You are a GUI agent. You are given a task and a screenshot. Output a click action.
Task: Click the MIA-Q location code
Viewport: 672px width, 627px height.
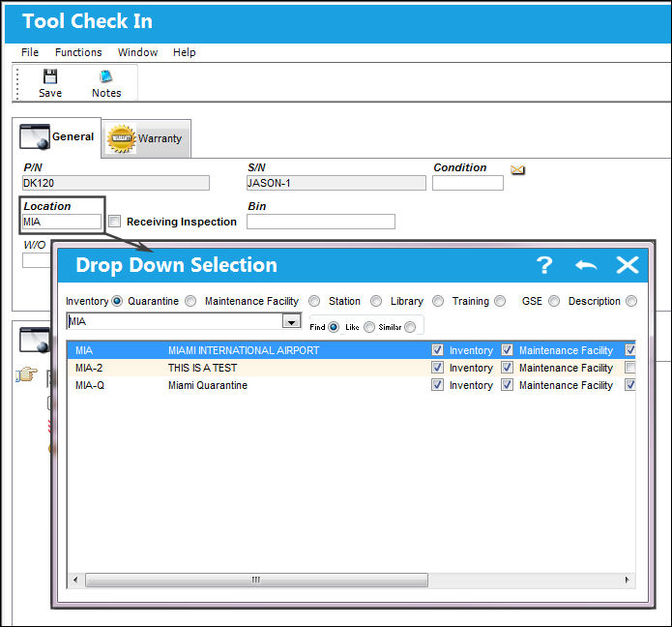point(90,385)
